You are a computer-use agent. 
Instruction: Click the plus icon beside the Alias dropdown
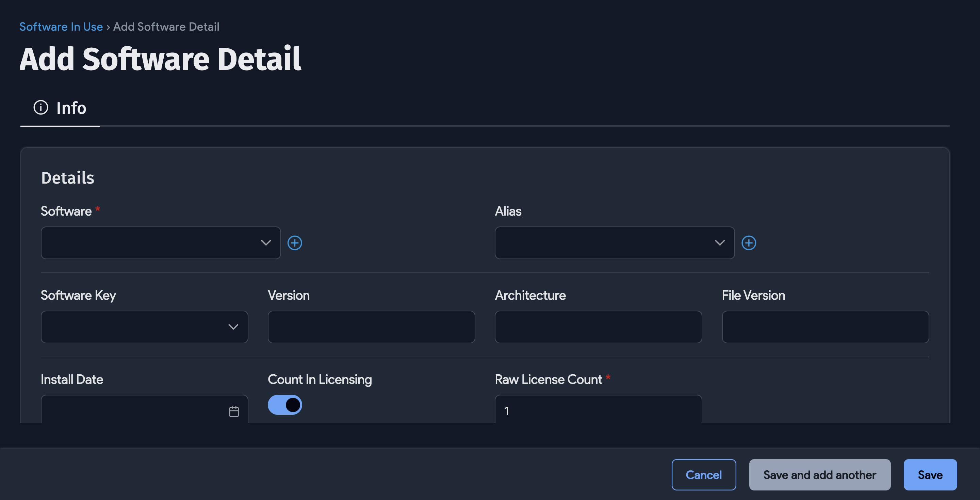coord(749,243)
